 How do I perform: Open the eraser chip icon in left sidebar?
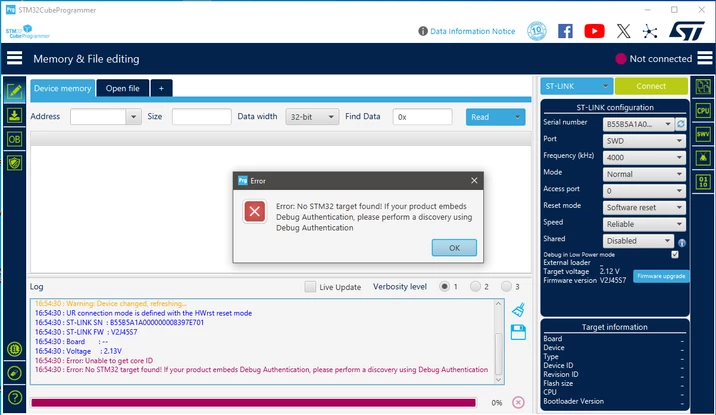click(x=15, y=373)
